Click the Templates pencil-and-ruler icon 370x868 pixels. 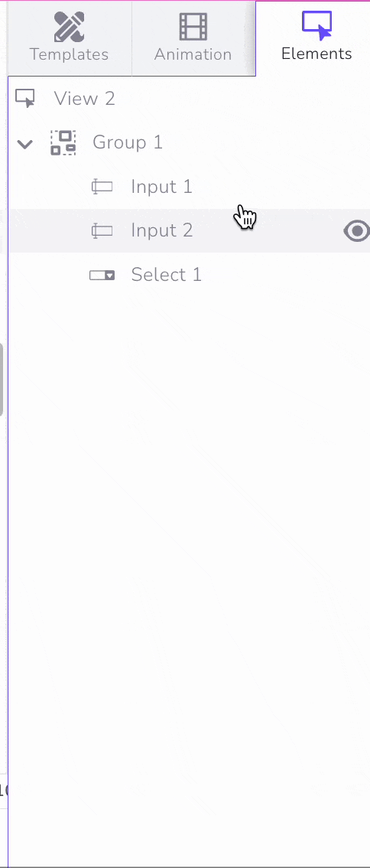point(69,27)
